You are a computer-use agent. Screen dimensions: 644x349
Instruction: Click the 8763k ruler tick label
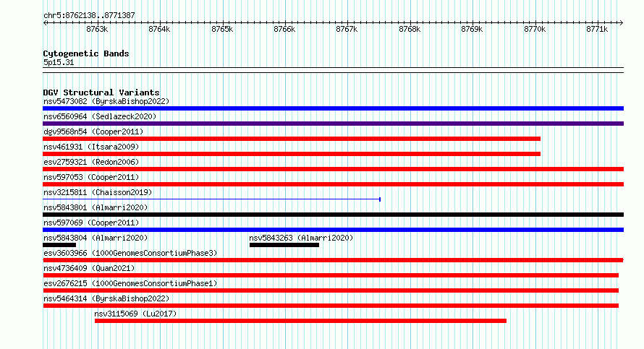coord(98,30)
